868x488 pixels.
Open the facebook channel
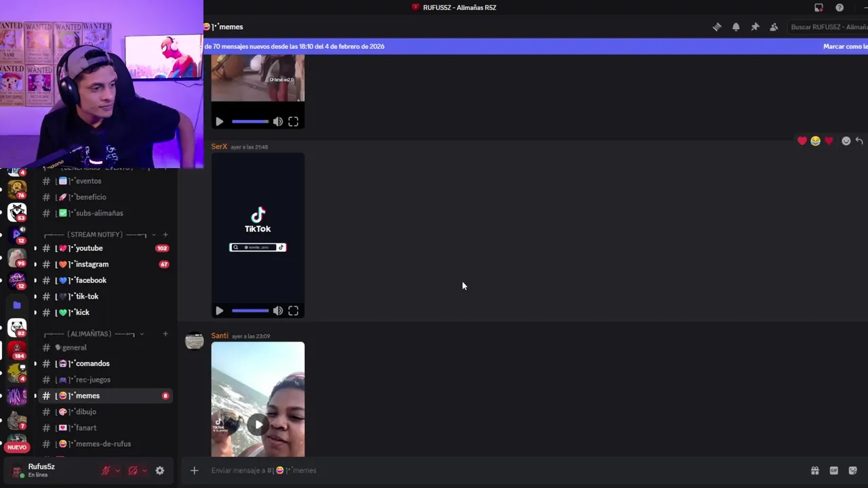[105, 281]
